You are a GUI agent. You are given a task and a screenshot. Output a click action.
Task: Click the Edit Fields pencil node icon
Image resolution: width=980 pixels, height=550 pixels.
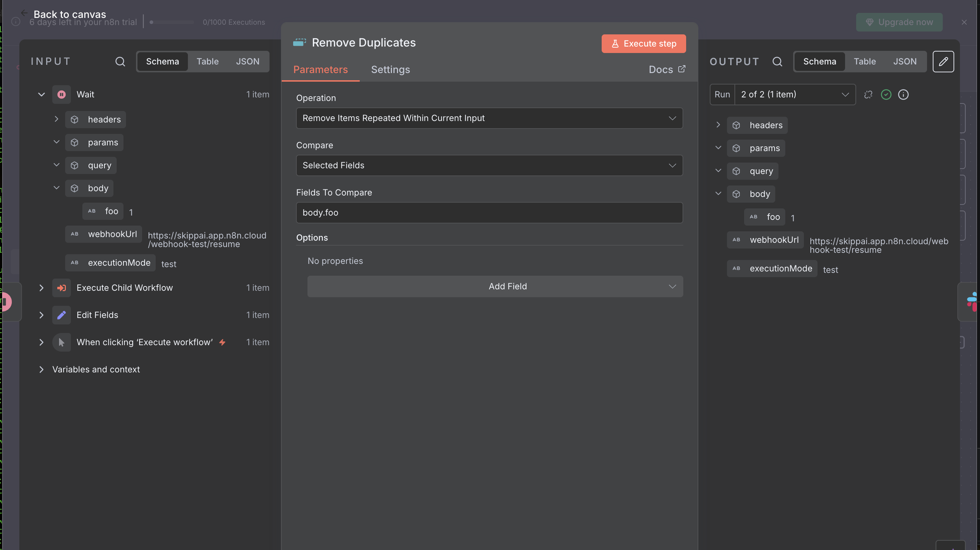61,315
